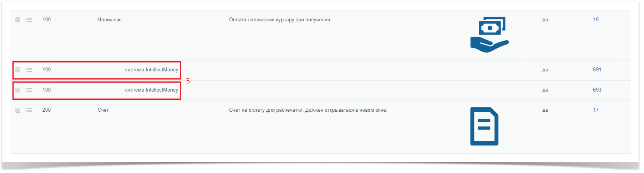644x173 pixels.
Task: Click 'система IntellectMoney' in row ID 693
Action: [151, 90]
